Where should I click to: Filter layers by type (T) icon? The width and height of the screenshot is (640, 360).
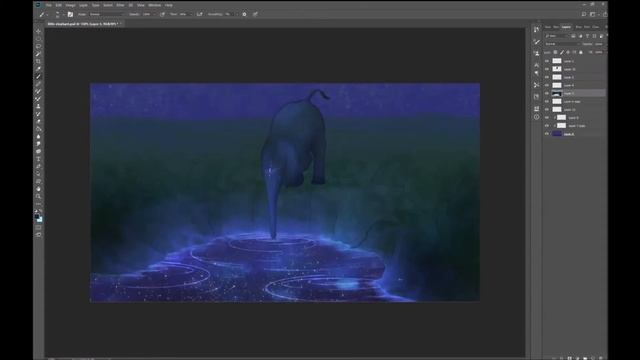(x=587, y=36)
